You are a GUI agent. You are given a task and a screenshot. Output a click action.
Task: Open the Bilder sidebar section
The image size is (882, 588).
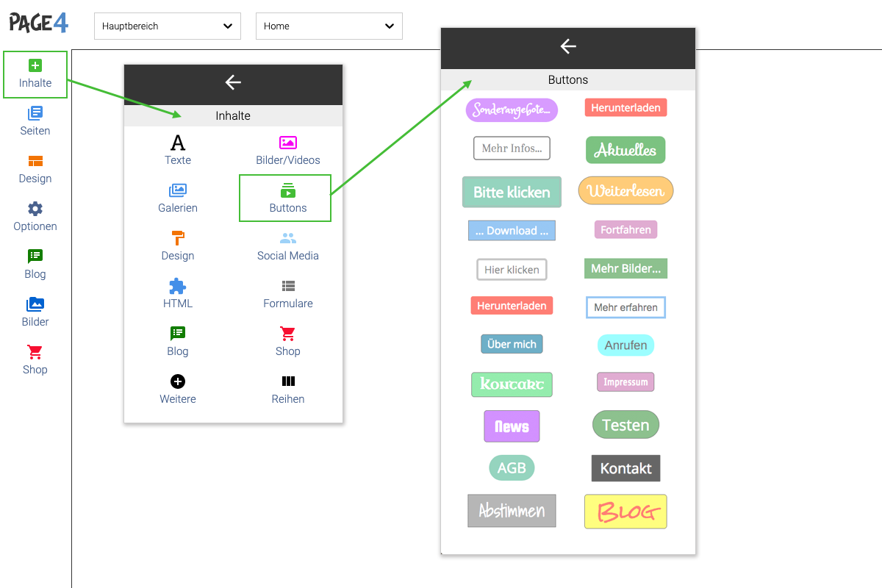pos(35,313)
